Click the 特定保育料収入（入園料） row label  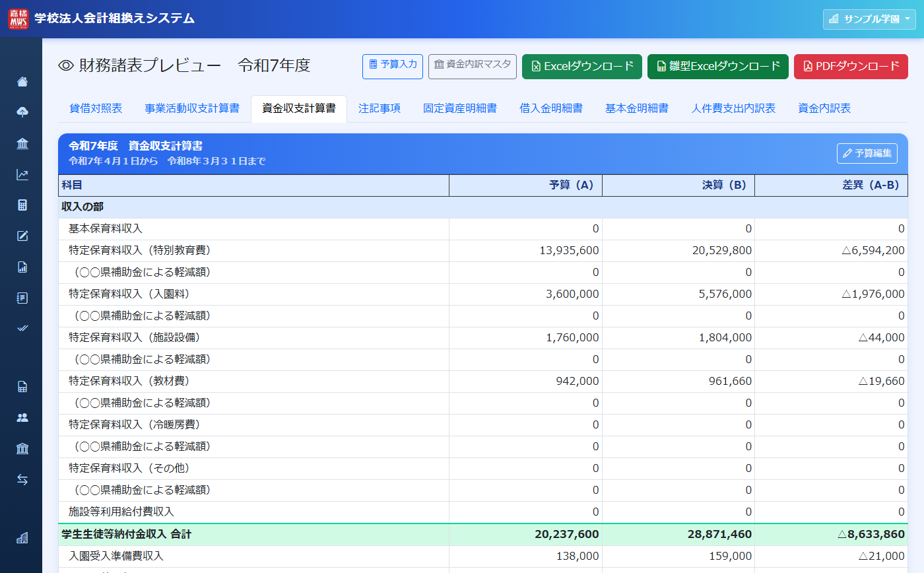pos(129,294)
